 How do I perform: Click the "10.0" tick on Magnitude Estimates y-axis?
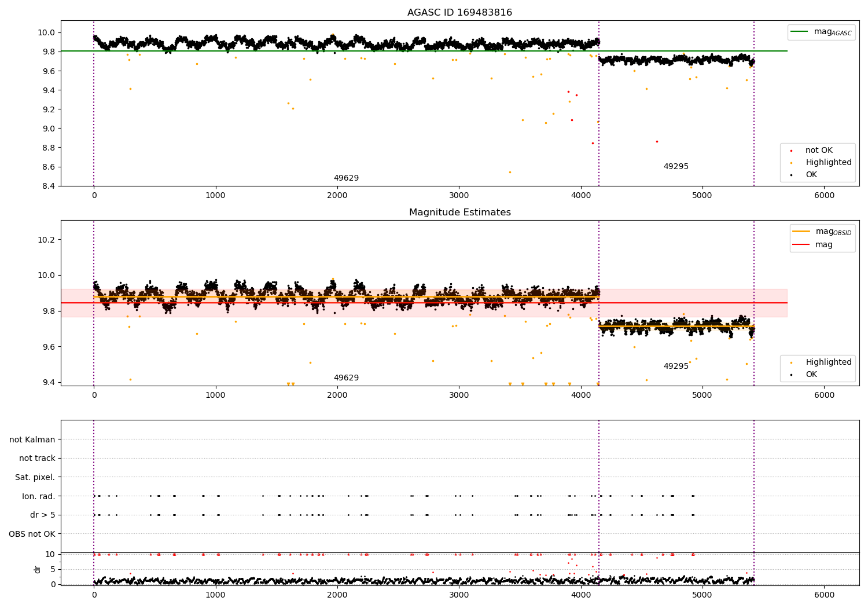[47, 276]
